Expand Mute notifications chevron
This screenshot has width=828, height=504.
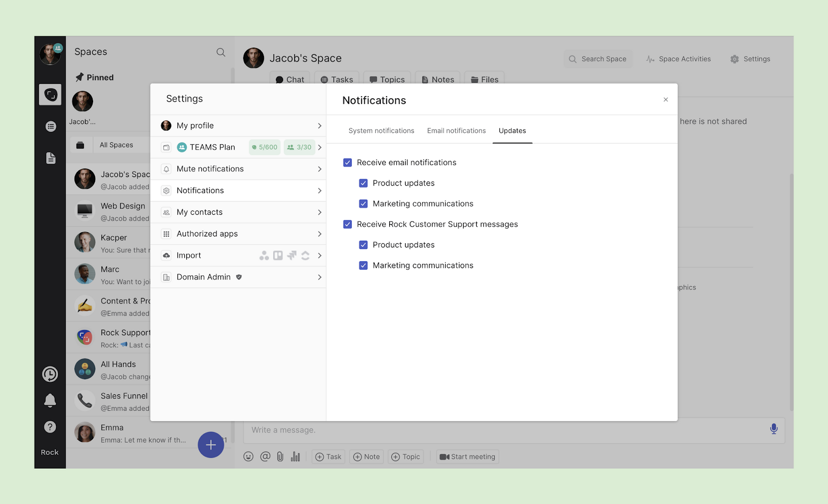[x=319, y=169]
